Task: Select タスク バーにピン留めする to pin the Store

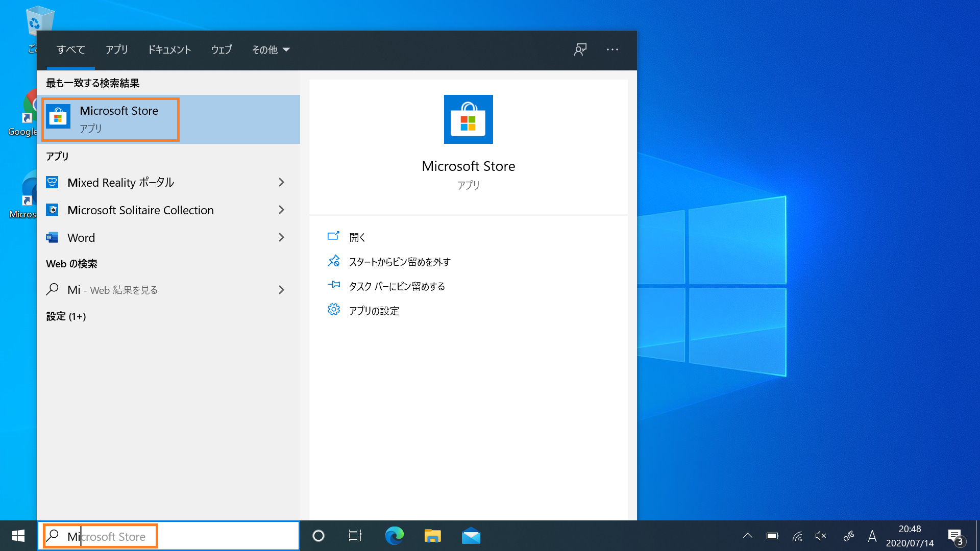Action: pyautogui.click(x=397, y=286)
